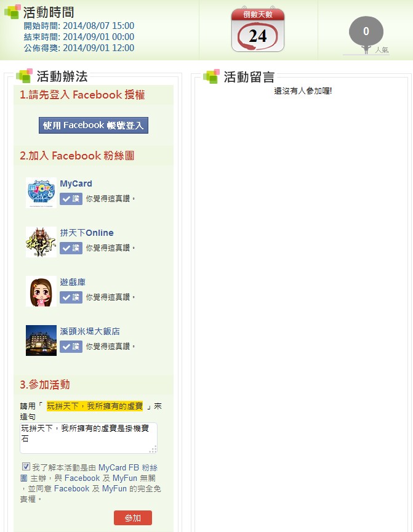
Task: Uncheck the MyCard FB disclaimer agreement checkbox
Action: coord(26,467)
